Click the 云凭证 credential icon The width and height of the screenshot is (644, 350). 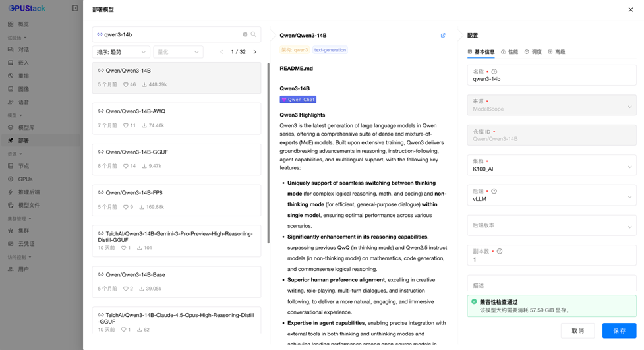pyautogui.click(x=11, y=244)
